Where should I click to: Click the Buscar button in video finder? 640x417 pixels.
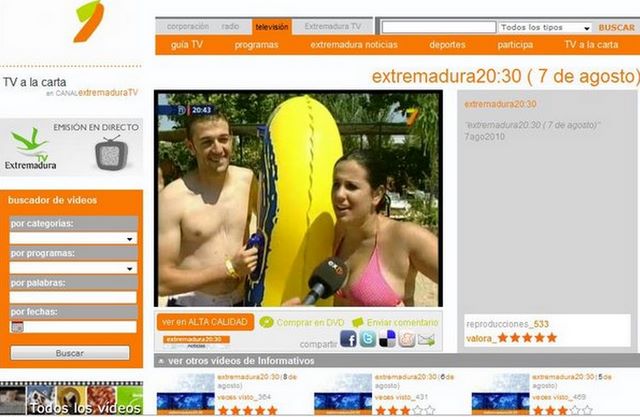(x=70, y=353)
